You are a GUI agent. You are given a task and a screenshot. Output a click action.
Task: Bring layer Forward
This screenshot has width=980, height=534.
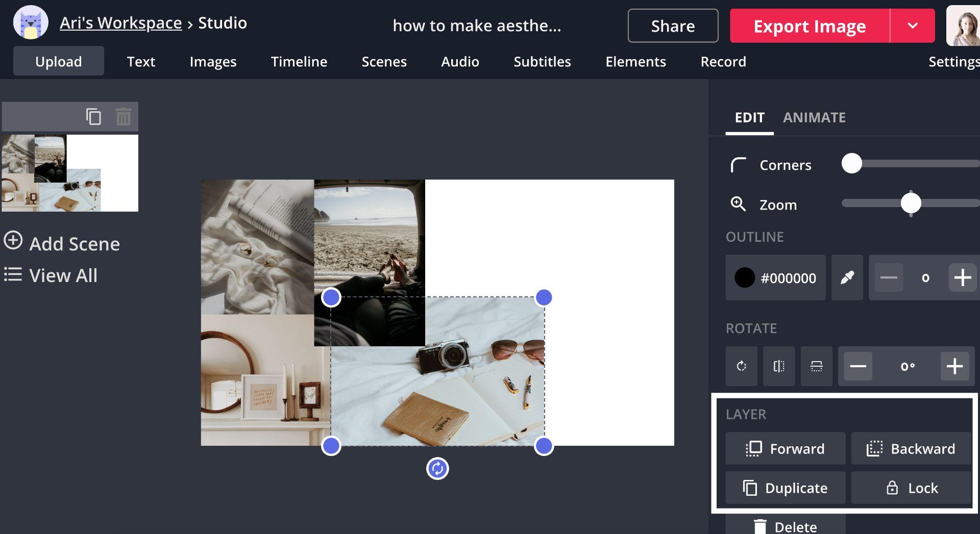point(786,448)
